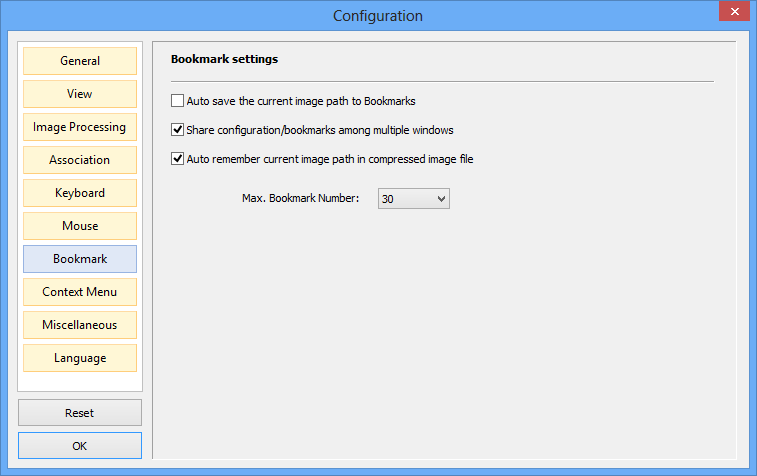Open the Language settings tab
This screenshot has height=476, width=757.
(80, 358)
